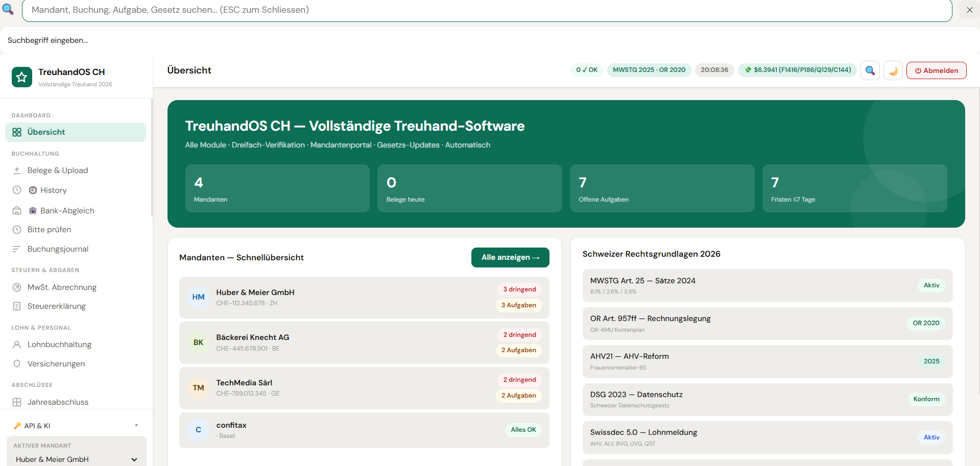This screenshot has height=466, width=980.
Task: Open search via the header magnifier button
Action: pos(870,70)
